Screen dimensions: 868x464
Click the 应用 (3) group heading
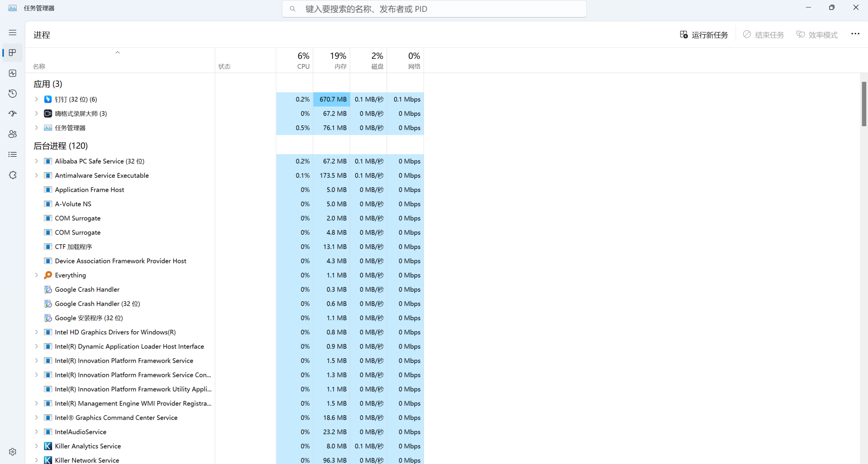coord(48,84)
